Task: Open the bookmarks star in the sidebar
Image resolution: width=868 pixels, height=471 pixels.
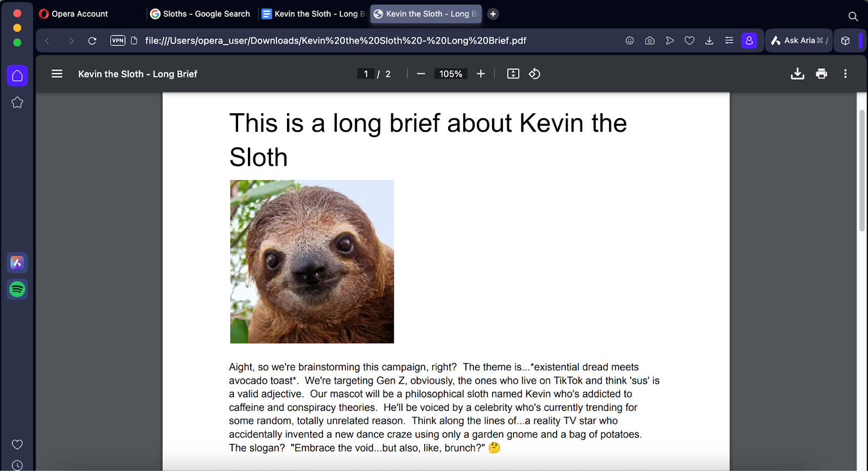Action: (x=17, y=102)
